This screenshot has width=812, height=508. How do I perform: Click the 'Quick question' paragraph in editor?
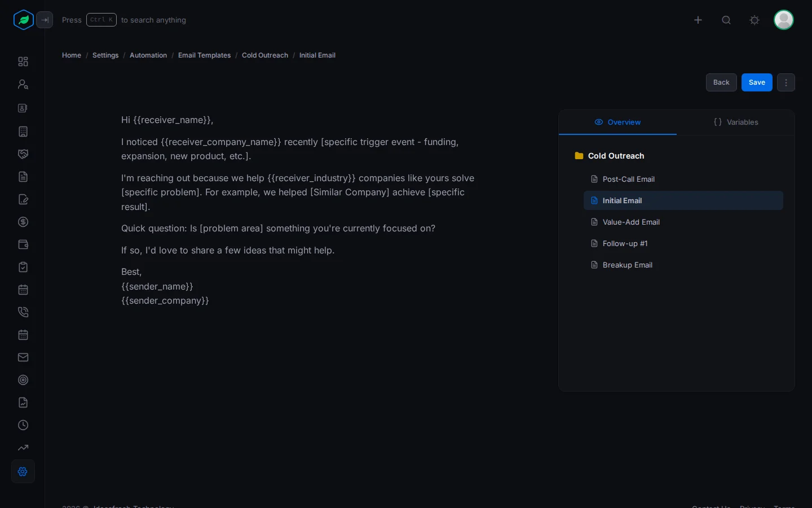click(278, 228)
